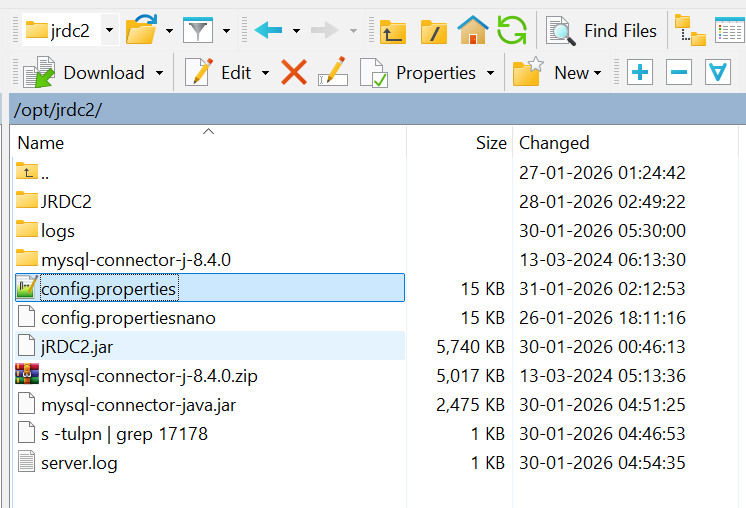Open Find Files
The width and height of the screenshot is (746, 508).
[x=601, y=31]
